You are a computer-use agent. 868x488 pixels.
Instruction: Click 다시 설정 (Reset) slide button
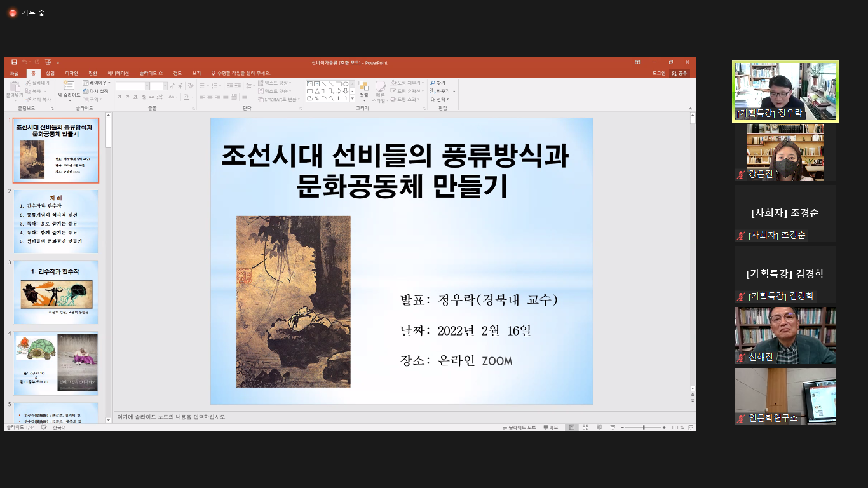click(95, 91)
